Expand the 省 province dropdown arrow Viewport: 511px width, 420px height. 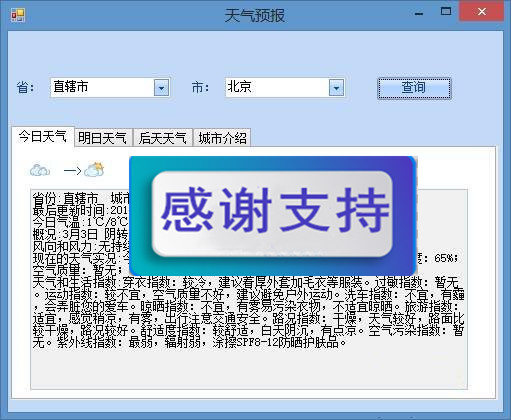pyautogui.click(x=161, y=88)
